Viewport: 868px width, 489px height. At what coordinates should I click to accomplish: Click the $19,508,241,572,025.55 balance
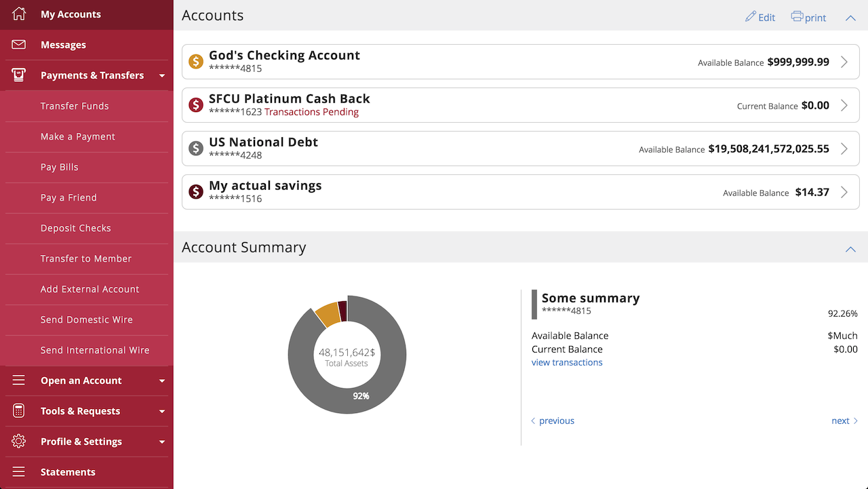coord(768,149)
